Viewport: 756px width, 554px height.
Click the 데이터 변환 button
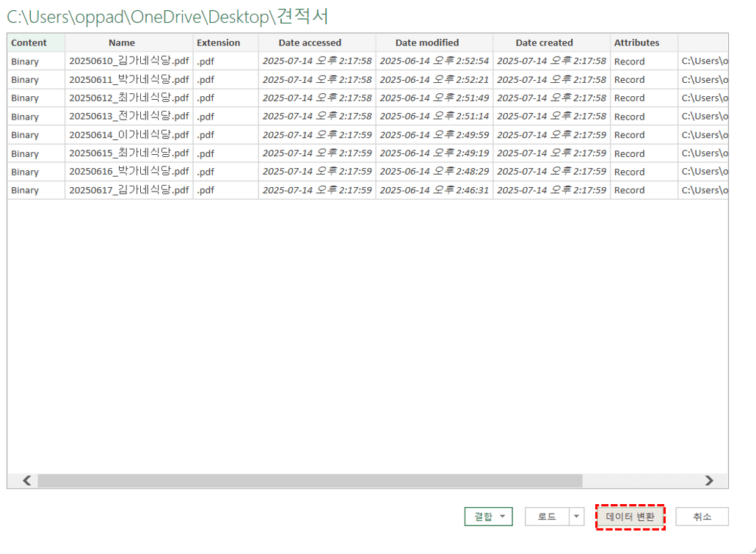point(630,517)
